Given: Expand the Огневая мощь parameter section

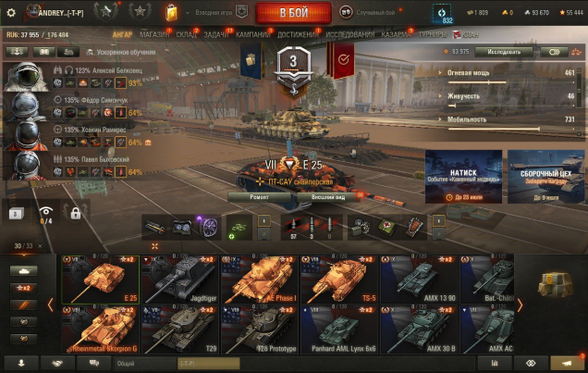Looking at the screenshot, I should [x=469, y=73].
